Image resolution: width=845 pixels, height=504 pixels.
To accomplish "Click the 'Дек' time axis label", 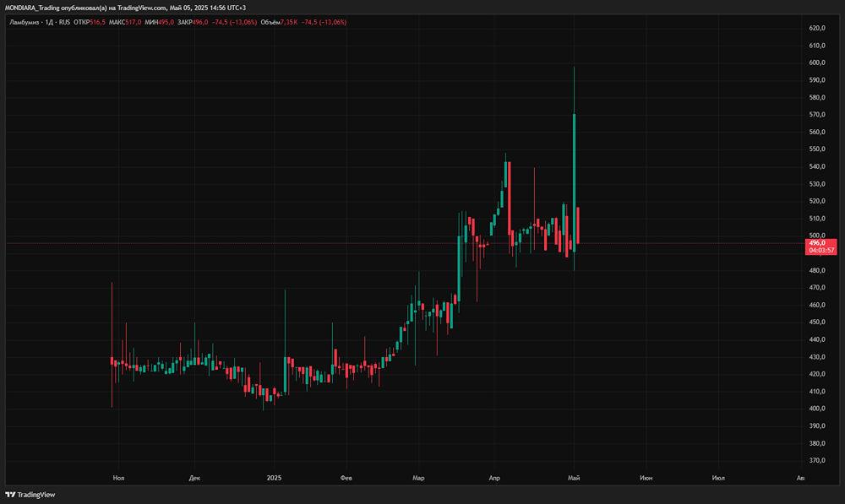I will [194, 478].
